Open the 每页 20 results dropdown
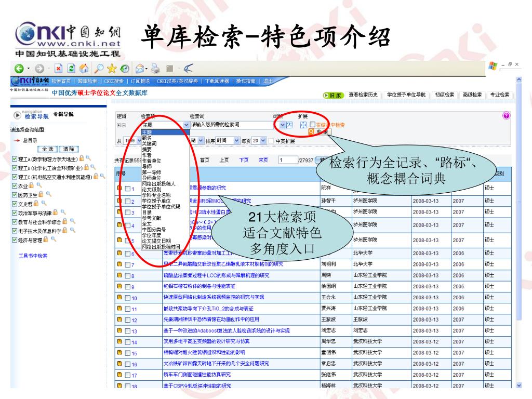Viewport: 532px width, 399px height. [259, 140]
